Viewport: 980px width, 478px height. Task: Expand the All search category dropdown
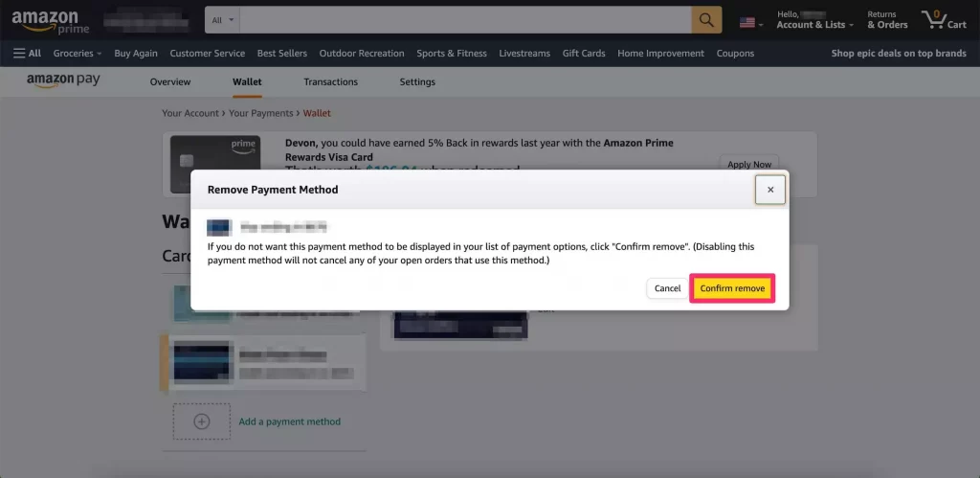tap(222, 20)
